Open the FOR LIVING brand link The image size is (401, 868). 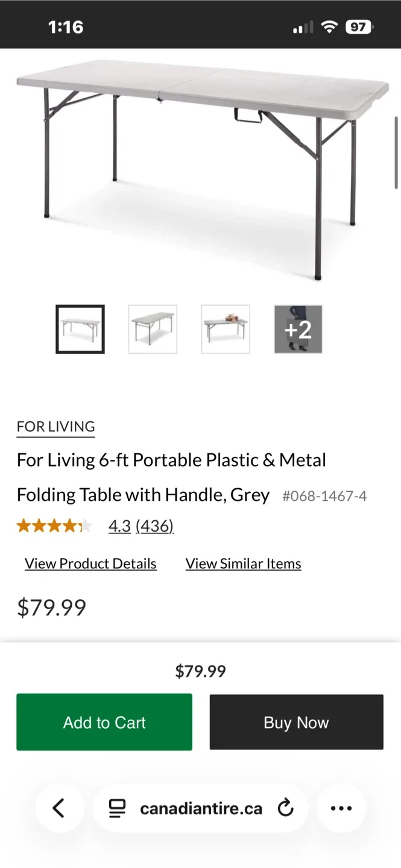coord(55,426)
